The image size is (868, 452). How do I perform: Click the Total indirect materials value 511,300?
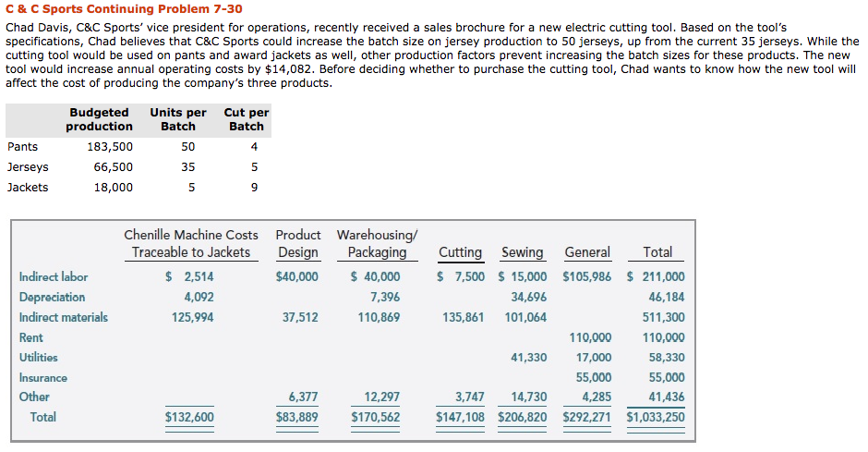pos(664,317)
